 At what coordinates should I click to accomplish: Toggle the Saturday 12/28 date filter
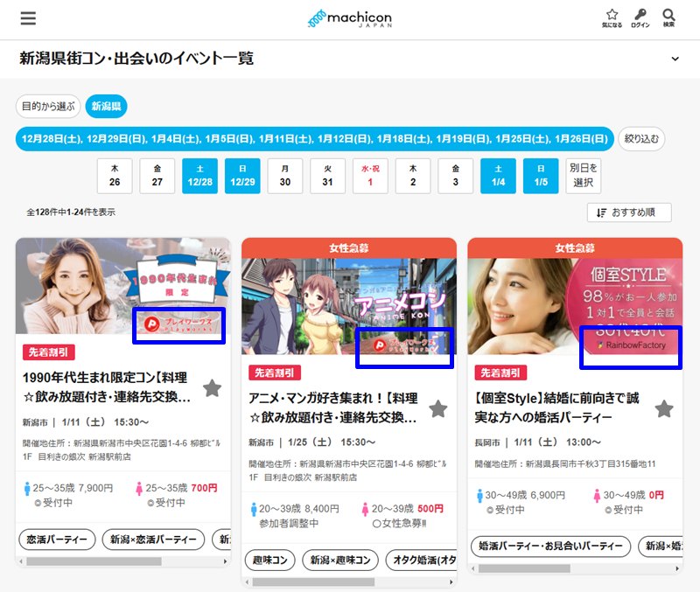point(199,176)
